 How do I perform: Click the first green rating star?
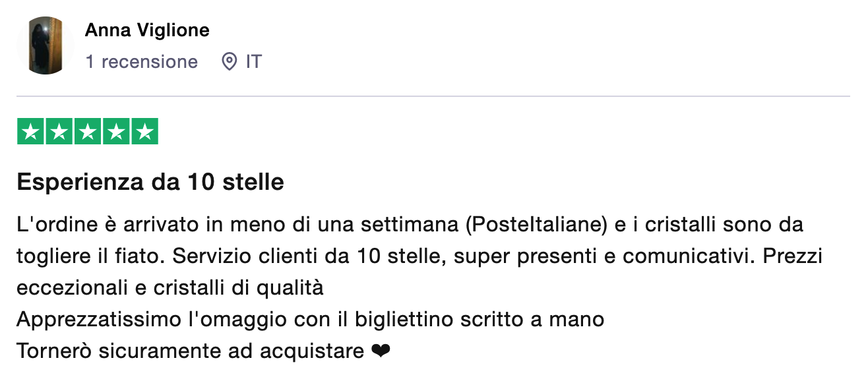tap(30, 131)
